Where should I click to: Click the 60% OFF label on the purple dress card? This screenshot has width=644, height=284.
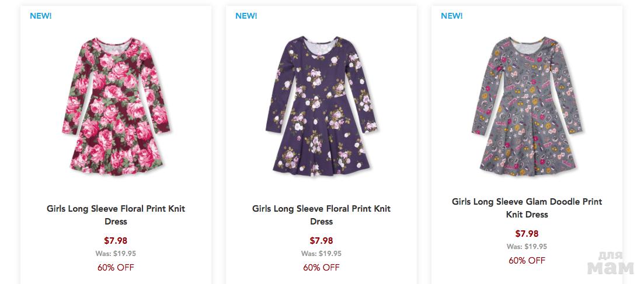tap(321, 268)
